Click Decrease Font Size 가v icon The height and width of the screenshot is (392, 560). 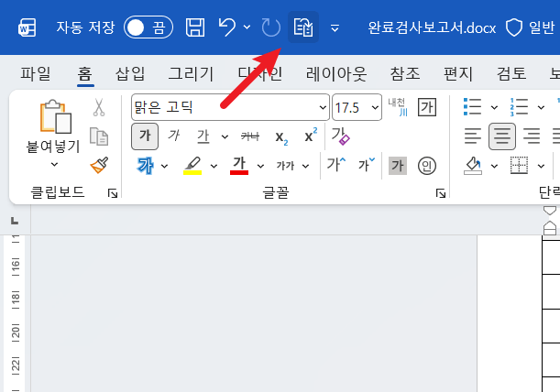[x=367, y=165]
